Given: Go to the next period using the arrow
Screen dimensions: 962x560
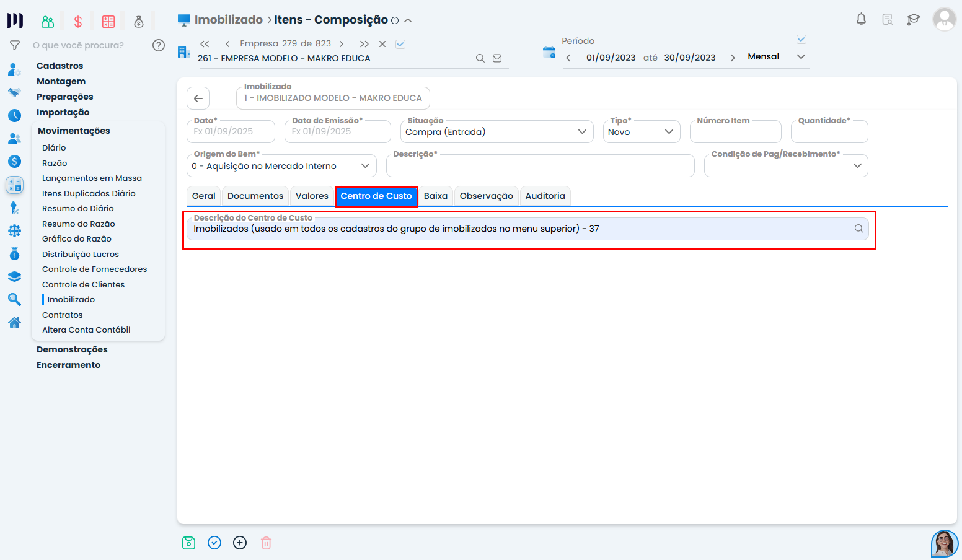Looking at the screenshot, I should tap(733, 58).
